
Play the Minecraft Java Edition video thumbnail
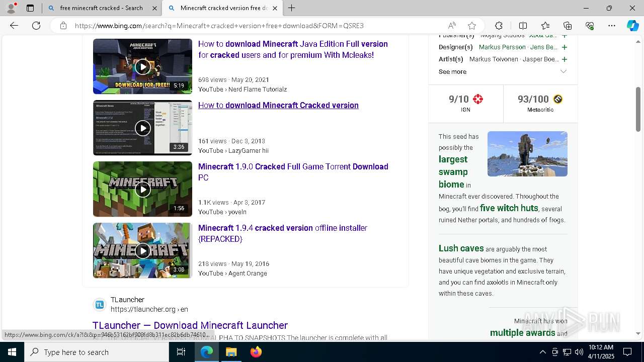pos(142,66)
